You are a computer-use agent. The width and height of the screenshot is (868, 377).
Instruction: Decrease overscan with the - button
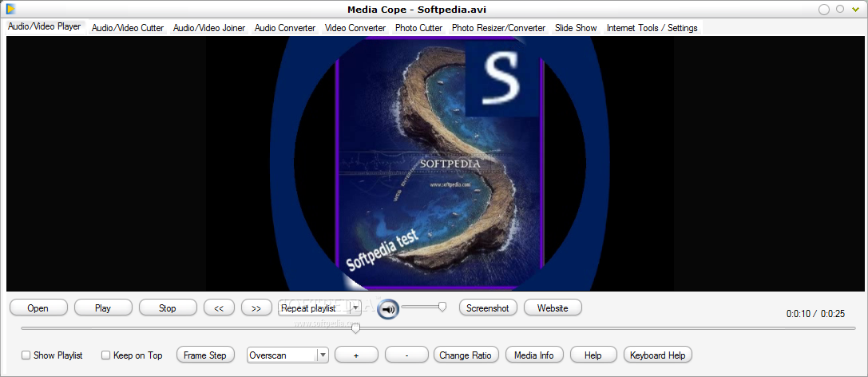tap(407, 355)
